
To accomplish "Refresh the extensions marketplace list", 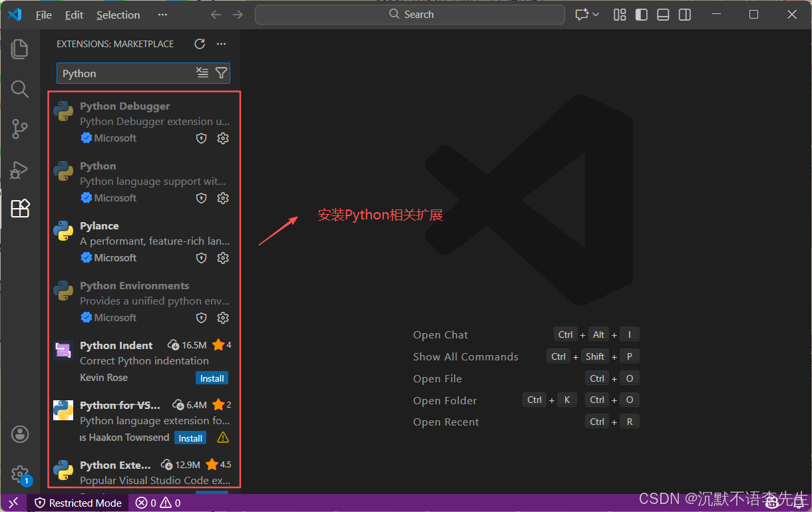I will (200, 44).
